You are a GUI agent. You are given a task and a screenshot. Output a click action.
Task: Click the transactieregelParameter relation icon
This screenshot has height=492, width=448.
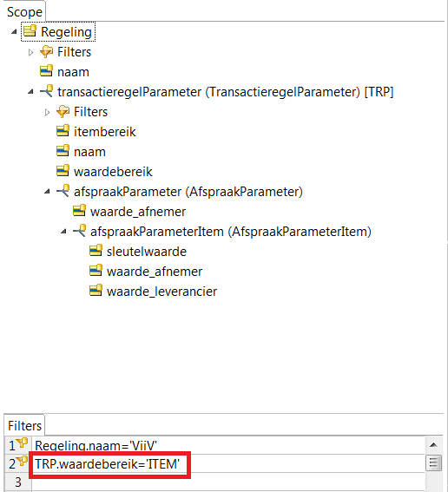[x=47, y=91]
